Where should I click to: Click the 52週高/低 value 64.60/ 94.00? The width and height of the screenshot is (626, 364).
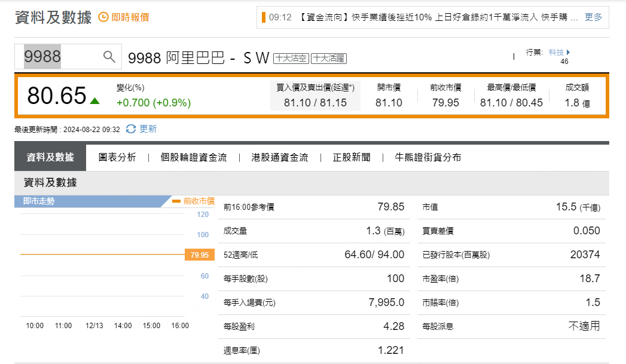click(x=374, y=255)
